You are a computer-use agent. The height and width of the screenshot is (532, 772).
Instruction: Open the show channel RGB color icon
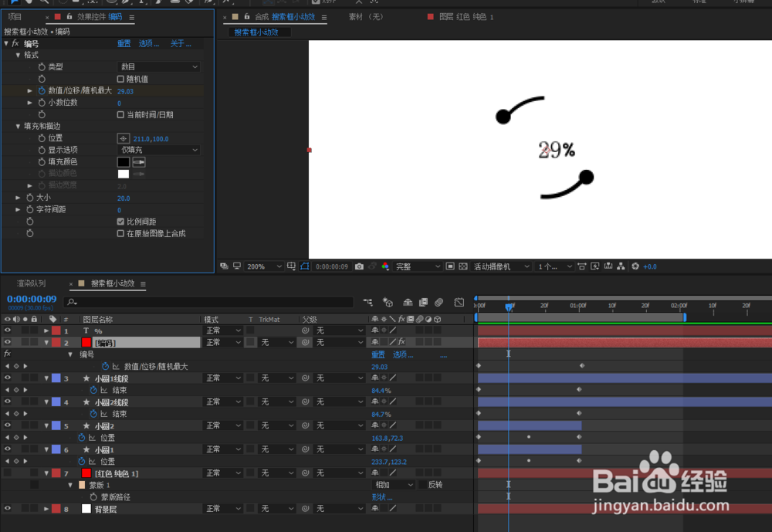385,266
